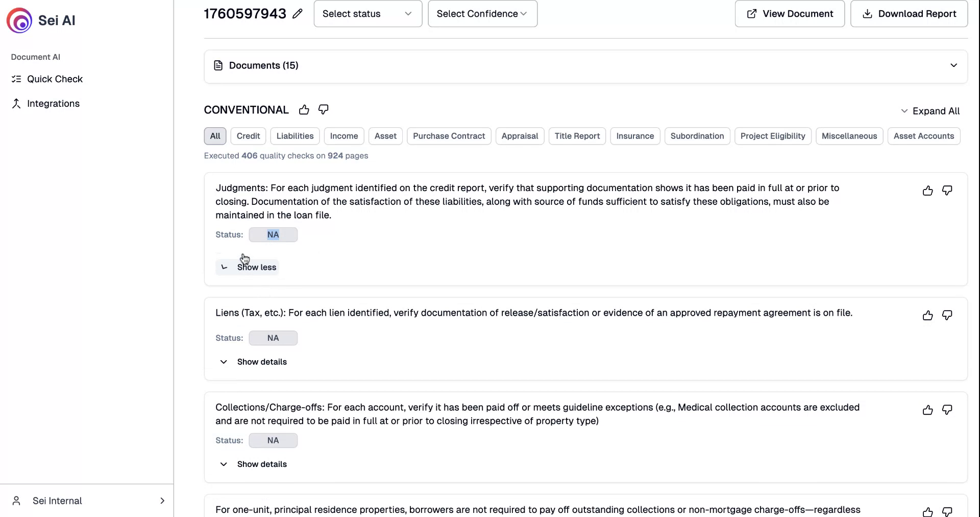The width and height of the screenshot is (980, 517).
Task: Collapse the Documents (15) panel
Action: point(954,65)
